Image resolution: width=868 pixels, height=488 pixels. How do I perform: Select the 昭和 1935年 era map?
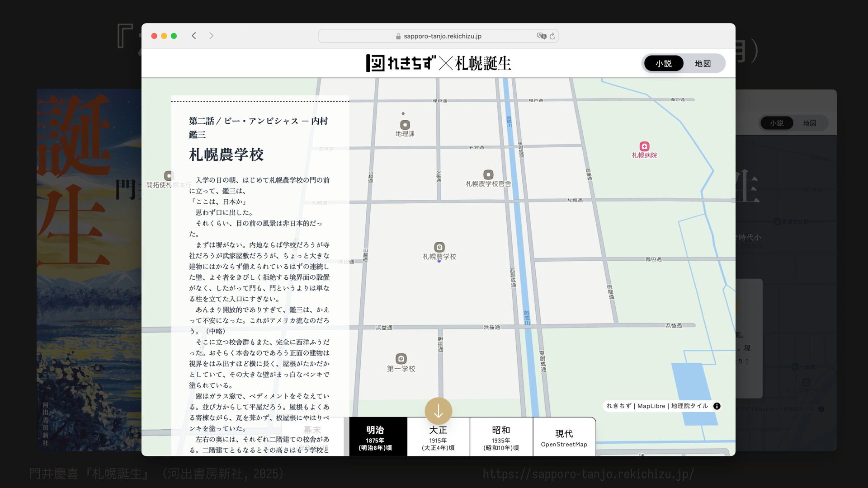[501, 437]
